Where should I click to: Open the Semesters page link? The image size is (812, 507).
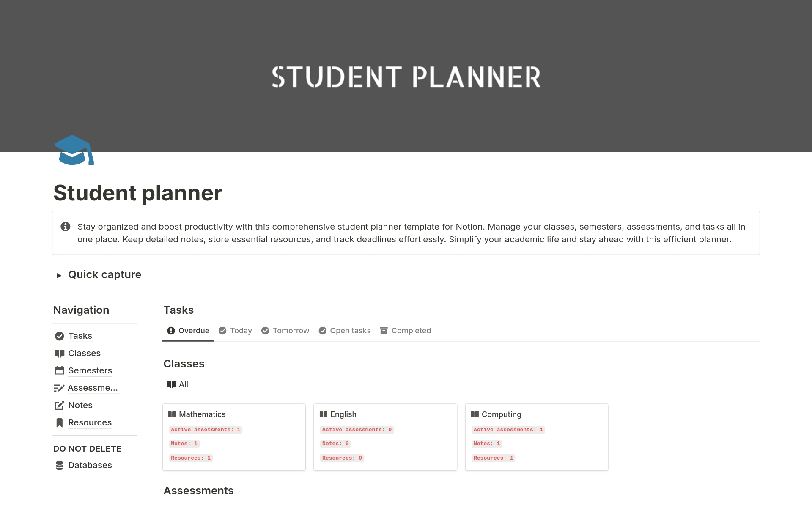tap(90, 371)
